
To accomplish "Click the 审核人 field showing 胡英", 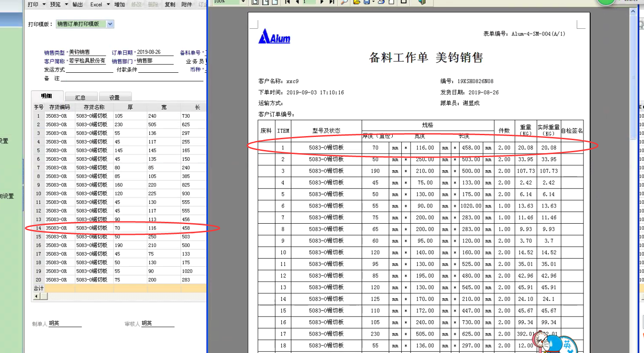I will coord(158,323).
